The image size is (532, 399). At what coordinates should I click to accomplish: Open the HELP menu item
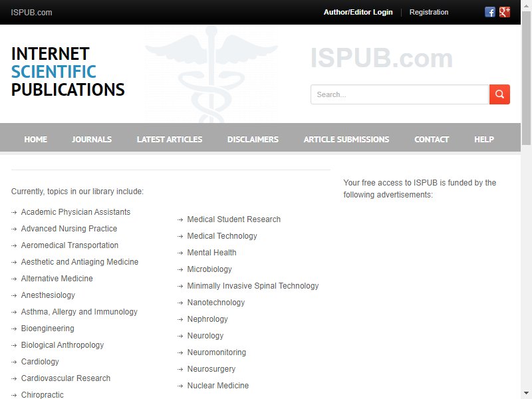coord(484,140)
